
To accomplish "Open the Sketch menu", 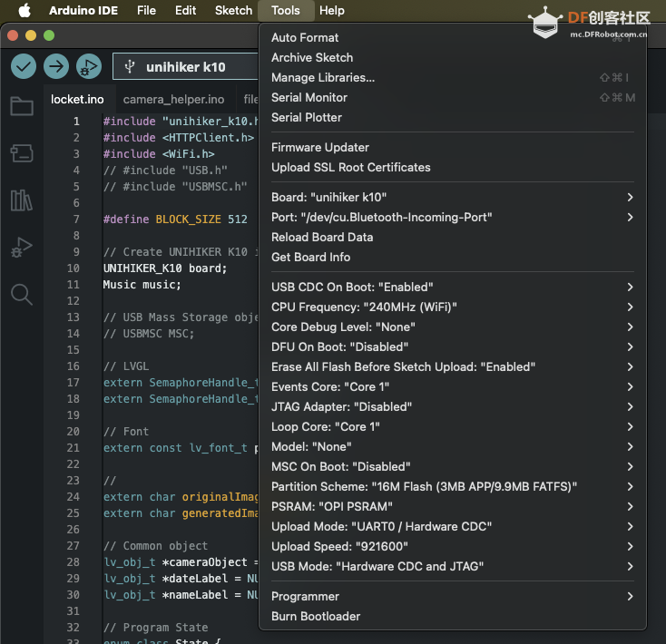I will (x=233, y=10).
